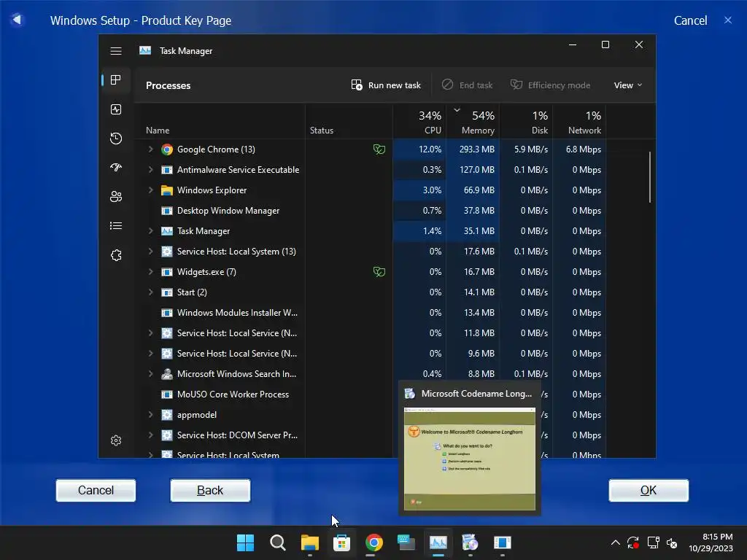
Task: Click the efficiency leaf icon on Widgets.exe row
Action: tap(379, 272)
